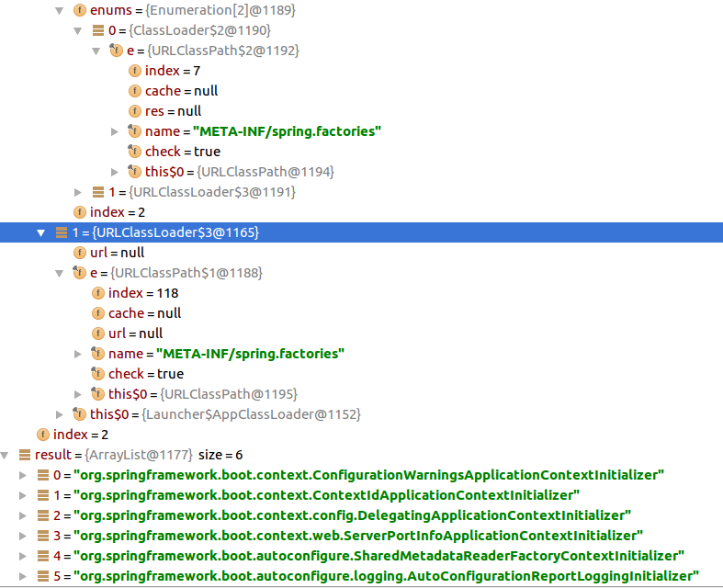The height and width of the screenshot is (588, 723).
Task: Collapse the e = URLClassPath$2@1192 node
Action: pos(96,51)
